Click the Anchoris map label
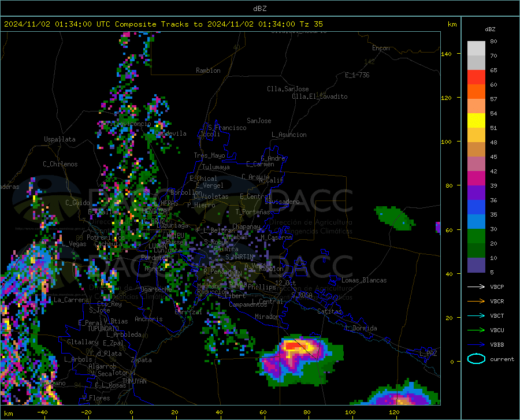 click(148, 319)
